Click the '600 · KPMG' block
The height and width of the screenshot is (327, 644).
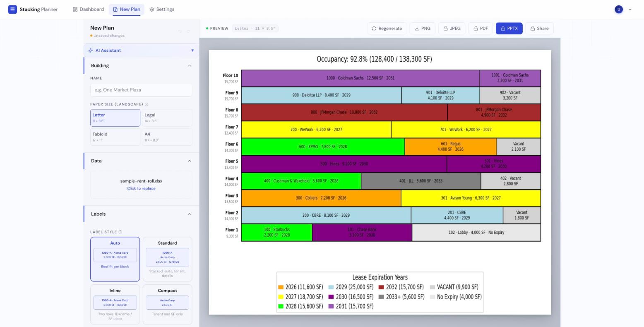pyautogui.click(x=323, y=147)
